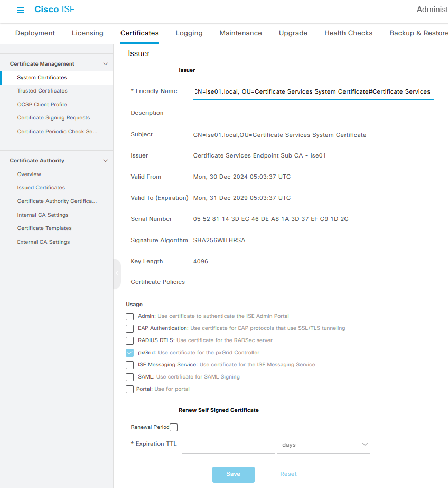Enable the ISE Messaging Service checkbox
The width and height of the screenshot is (448, 488).
129,365
